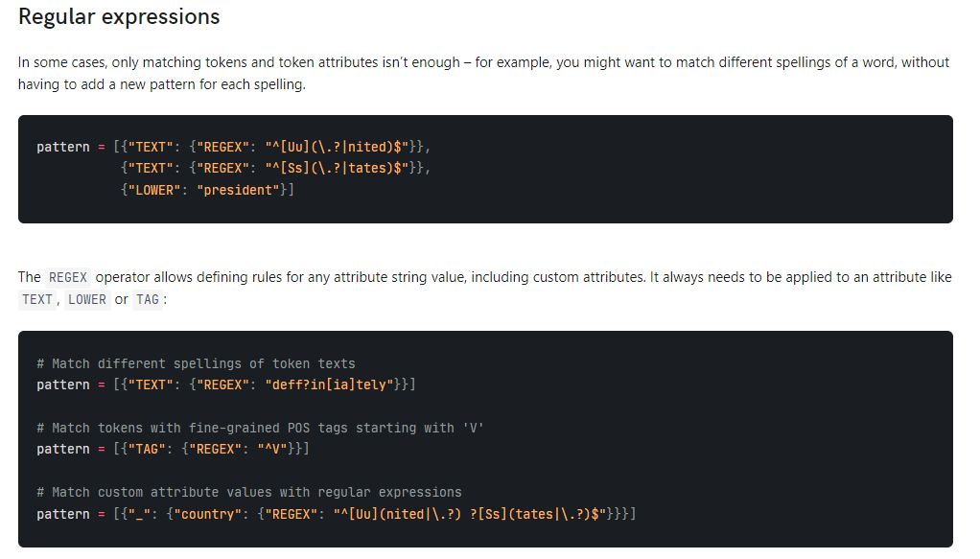Select the TAG inline code tag
Screen dimensions: 980x559
(x=148, y=299)
